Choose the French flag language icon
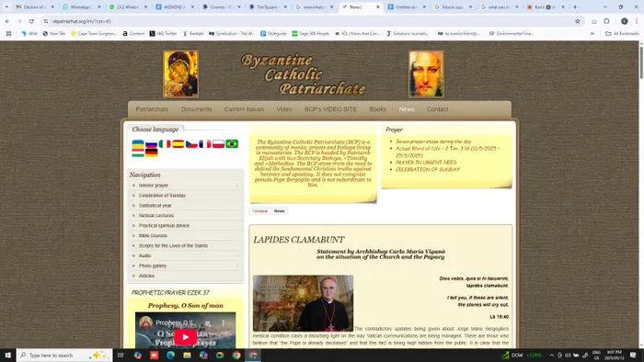The height and width of the screenshot is (362, 644). tap(205, 144)
